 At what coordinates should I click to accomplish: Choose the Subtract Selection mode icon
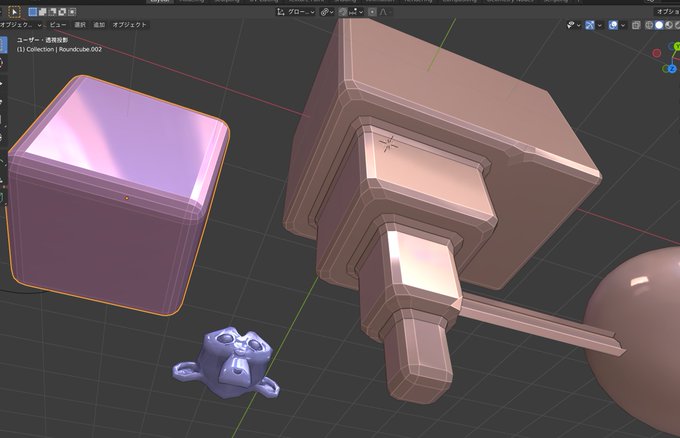coord(52,12)
